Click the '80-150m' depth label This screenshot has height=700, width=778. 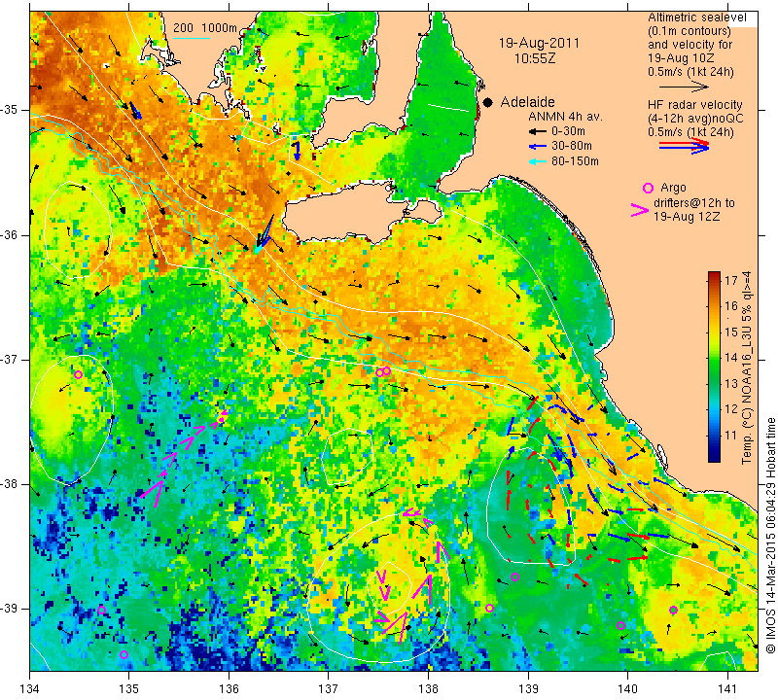point(575,161)
